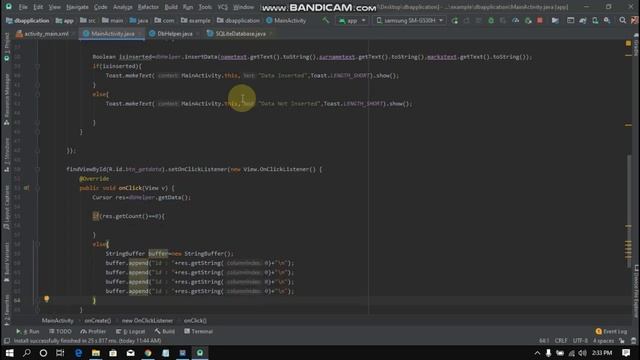Open Google Chrome from the taskbar
The height and width of the screenshot is (360, 640).
(148, 353)
